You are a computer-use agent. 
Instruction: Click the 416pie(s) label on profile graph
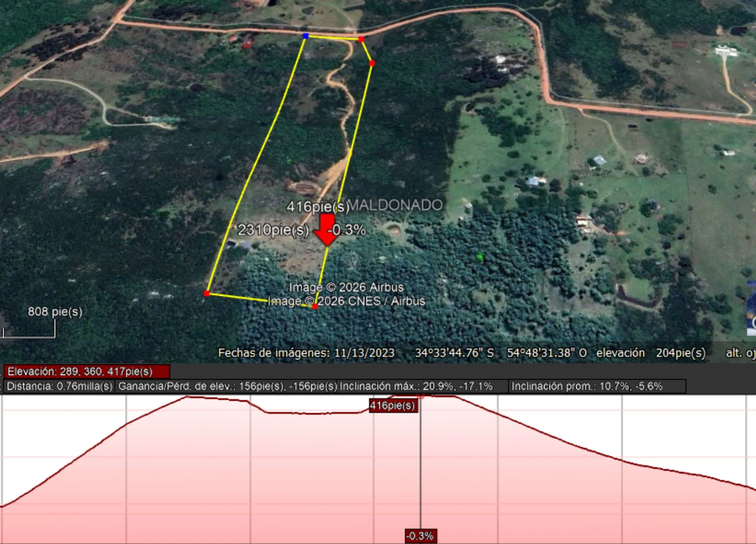pos(393,405)
